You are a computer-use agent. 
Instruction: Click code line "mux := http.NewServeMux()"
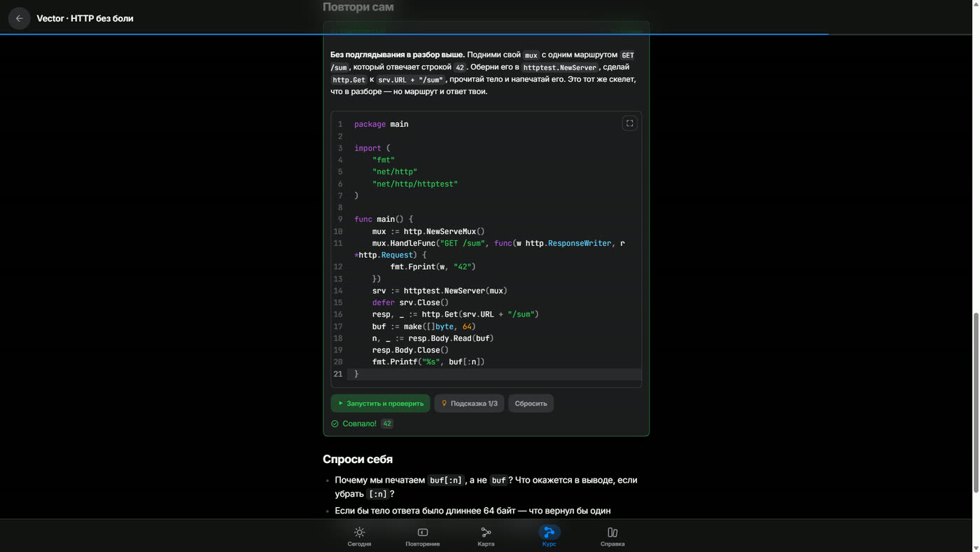[428, 231]
